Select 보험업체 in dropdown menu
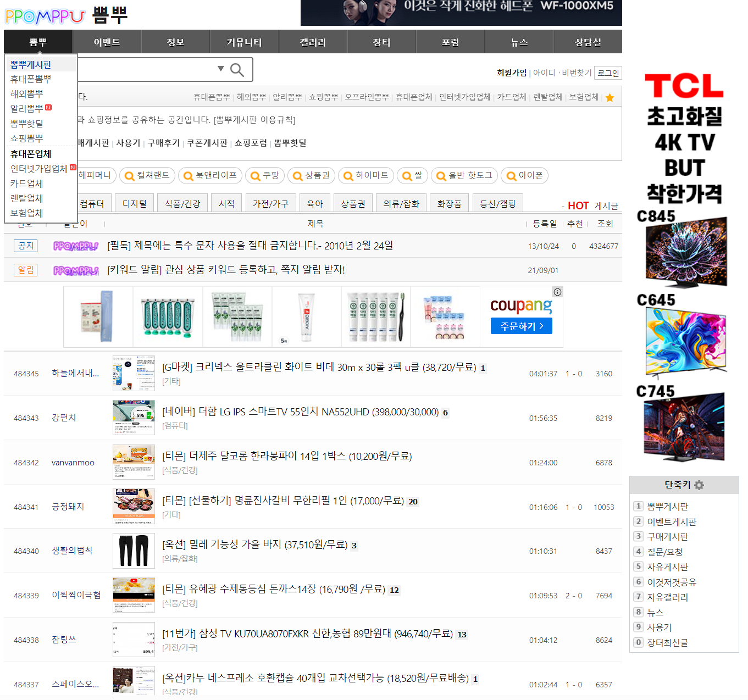 point(26,213)
